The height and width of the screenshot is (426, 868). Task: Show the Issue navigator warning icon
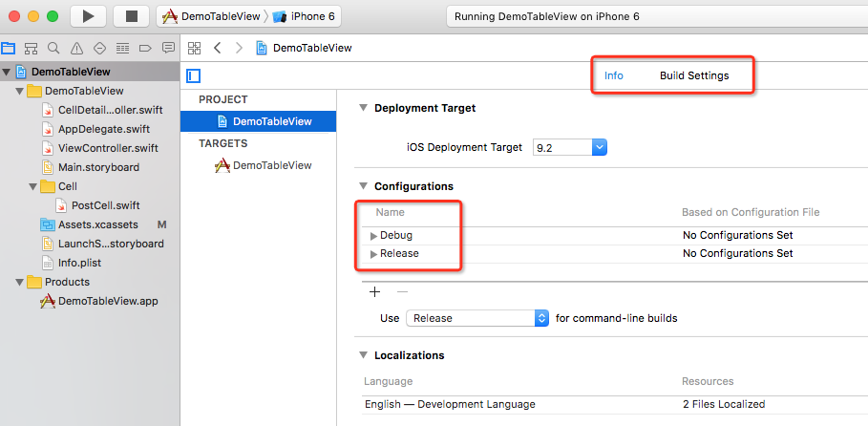pos(76,48)
